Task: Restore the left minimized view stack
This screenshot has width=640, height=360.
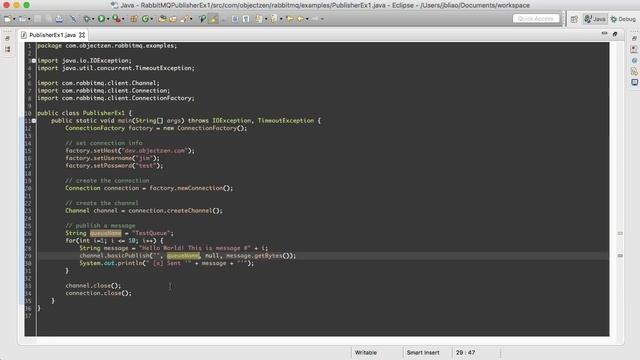Action: point(7,38)
